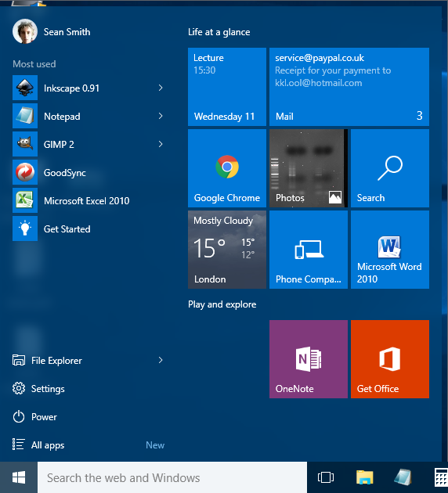Open the Inkscape 0.91 app icon
Viewport: 448px width, 493px height.
25,88
